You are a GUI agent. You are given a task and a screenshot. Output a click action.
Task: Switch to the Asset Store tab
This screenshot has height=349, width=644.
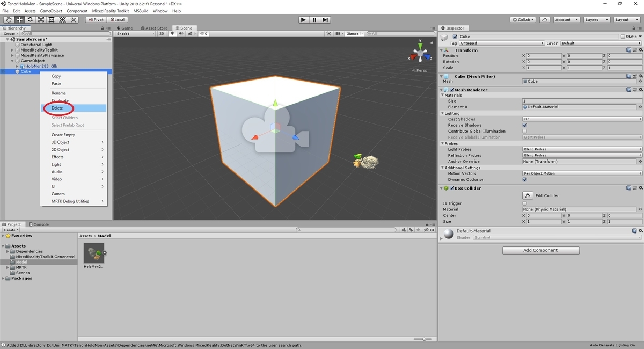(x=154, y=28)
